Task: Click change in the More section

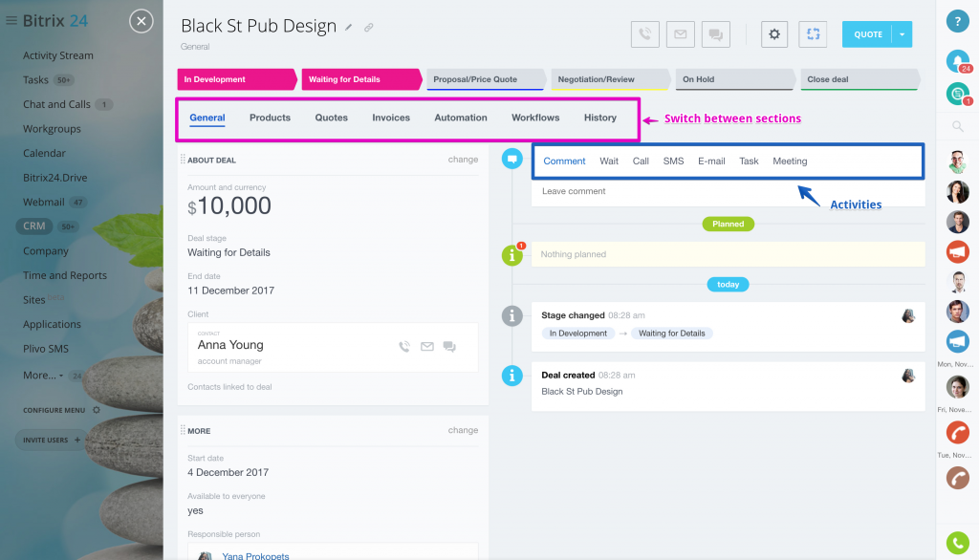Action: (x=463, y=430)
